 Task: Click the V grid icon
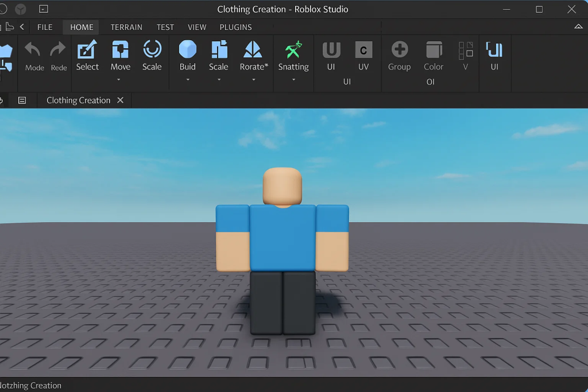[466, 51]
